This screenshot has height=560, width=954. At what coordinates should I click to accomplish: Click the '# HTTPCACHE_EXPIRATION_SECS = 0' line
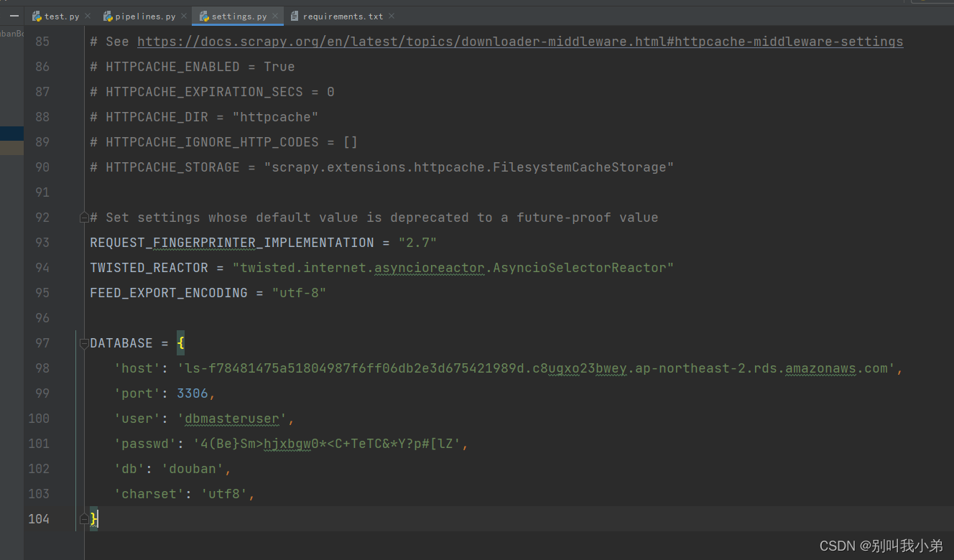click(x=212, y=92)
